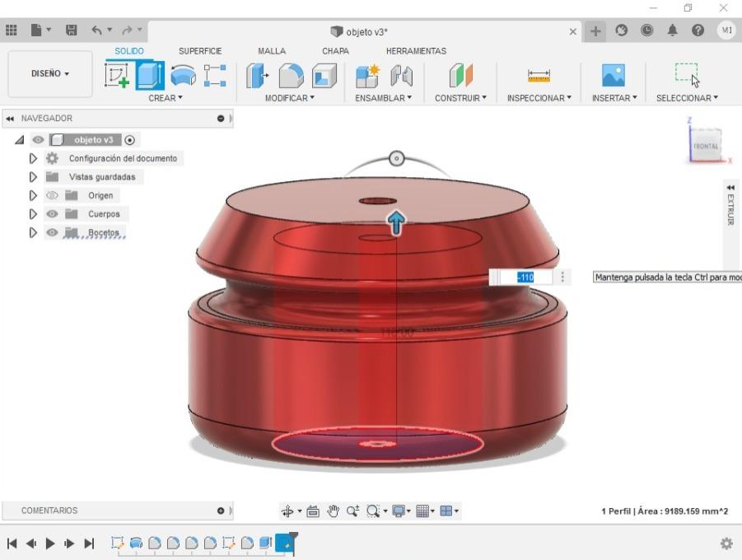Select the Revolve tool

[183, 75]
